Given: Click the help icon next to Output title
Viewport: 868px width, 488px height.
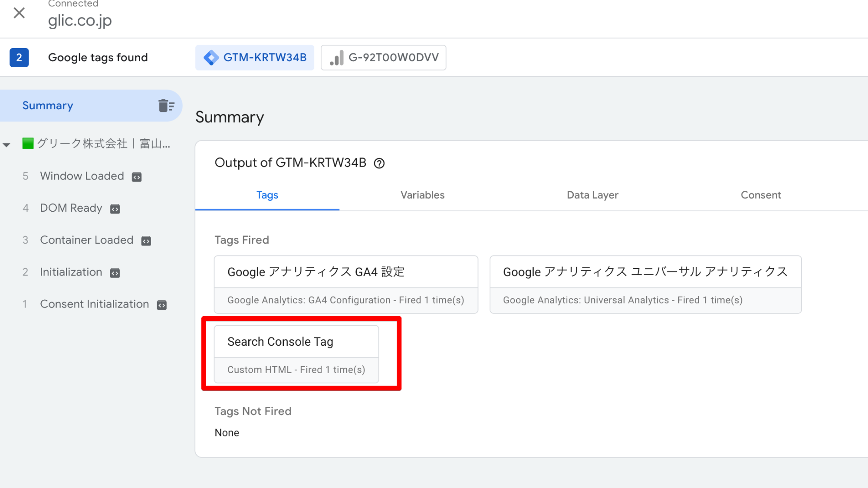Looking at the screenshot, I should (x=379, y=163).
